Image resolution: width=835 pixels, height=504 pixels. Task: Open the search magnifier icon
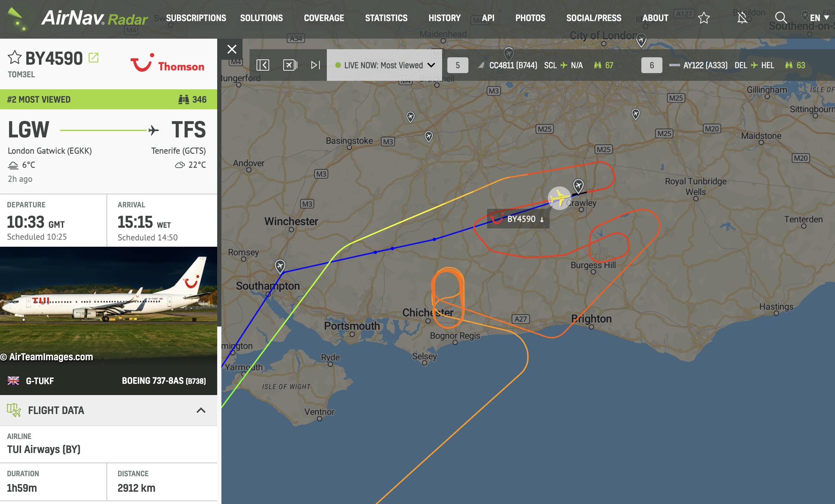pos(781,18)
